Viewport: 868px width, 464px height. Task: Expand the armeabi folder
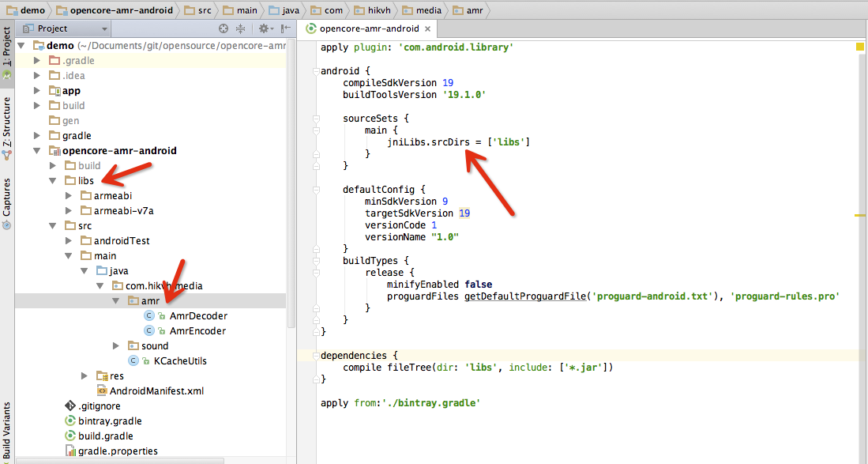(69, 195)
